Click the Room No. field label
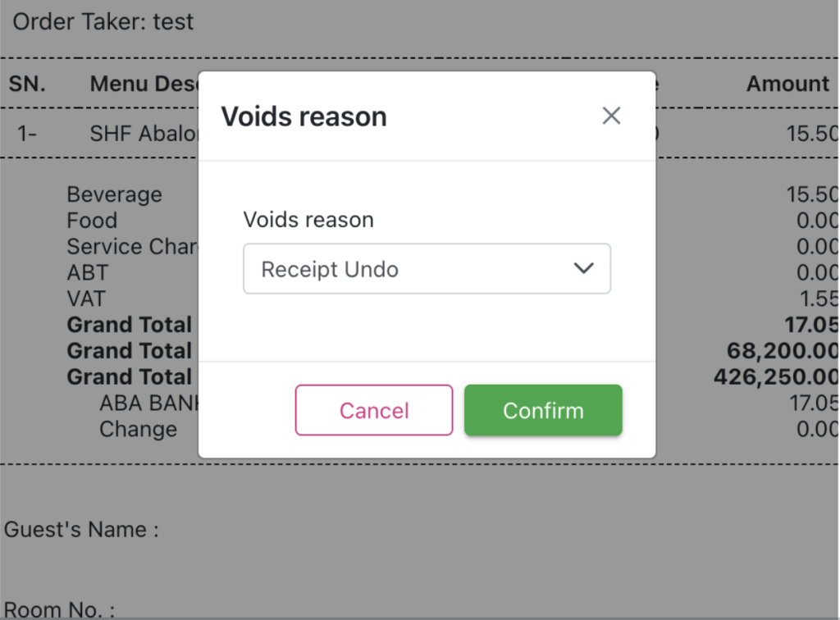Image resolution: width=840 pixels, height=620 pixels. (59, 610)
